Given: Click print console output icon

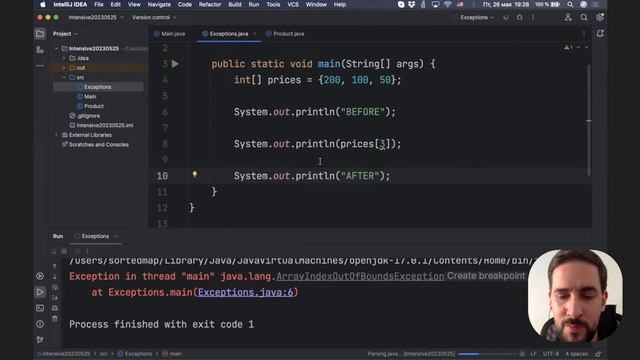Looking at the screenshot, I should pyautogui.click(x=55, y=308).
